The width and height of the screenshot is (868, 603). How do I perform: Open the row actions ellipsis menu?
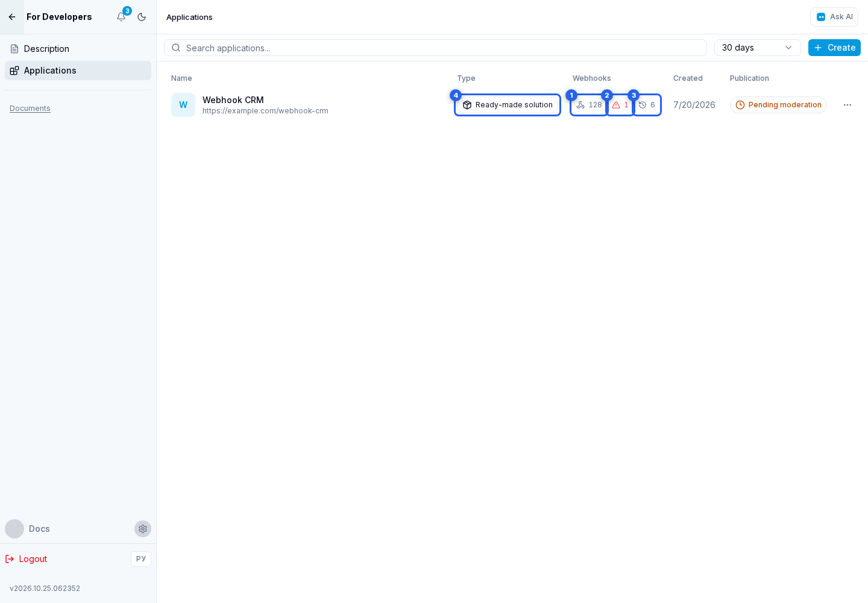pos(848,105)
